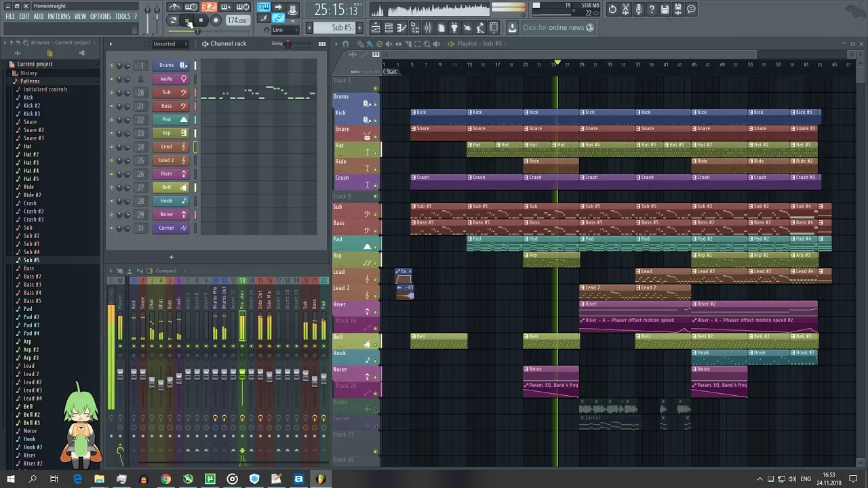Click the Record button
868x488 pixels.
click(216, 20)
